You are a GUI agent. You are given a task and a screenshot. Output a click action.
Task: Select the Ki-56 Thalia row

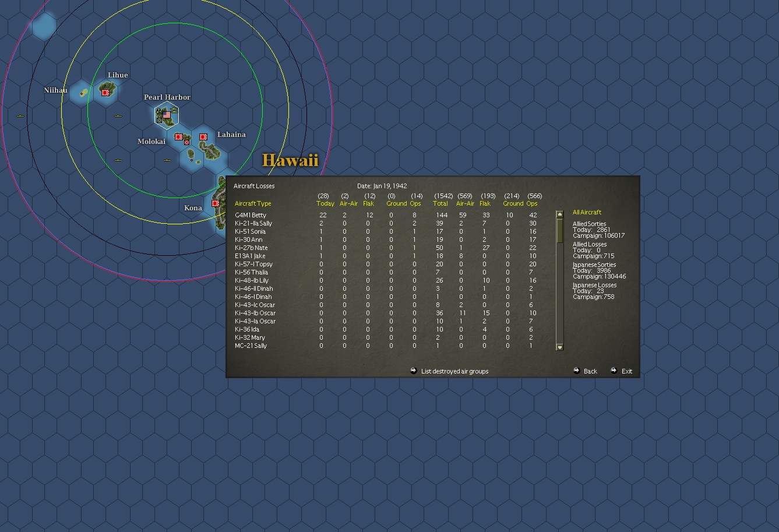386,272
